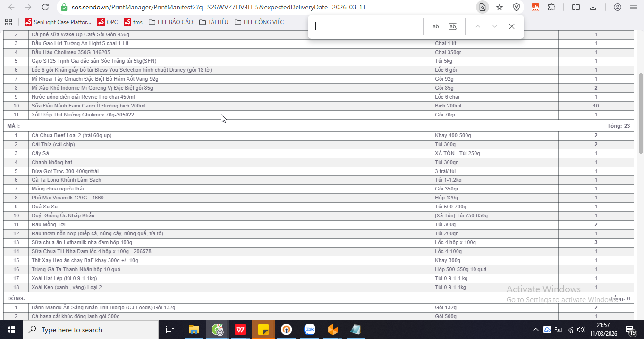Open the SenLight Case Platform bookmark

(58, 22)
